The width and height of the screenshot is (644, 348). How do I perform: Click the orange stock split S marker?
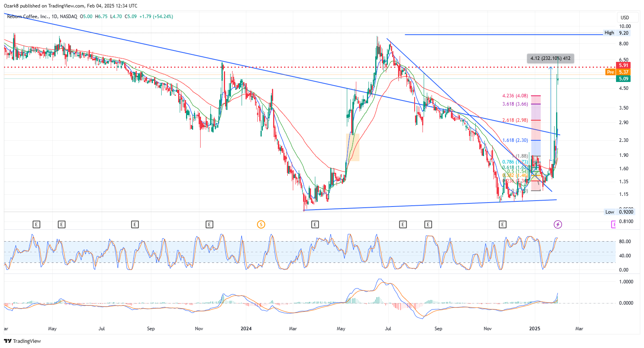coord(261,225)
